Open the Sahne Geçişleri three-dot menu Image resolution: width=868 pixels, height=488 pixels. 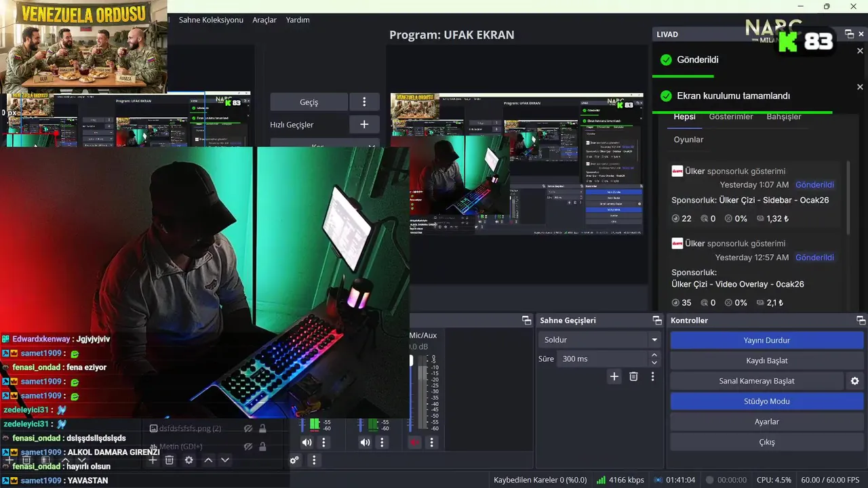point(652,376)
